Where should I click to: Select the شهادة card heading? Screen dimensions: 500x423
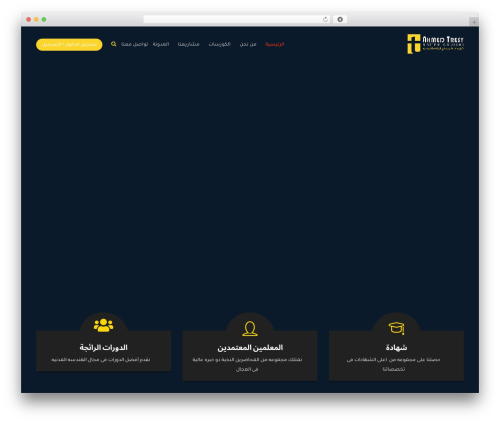[x=396, y=347]
